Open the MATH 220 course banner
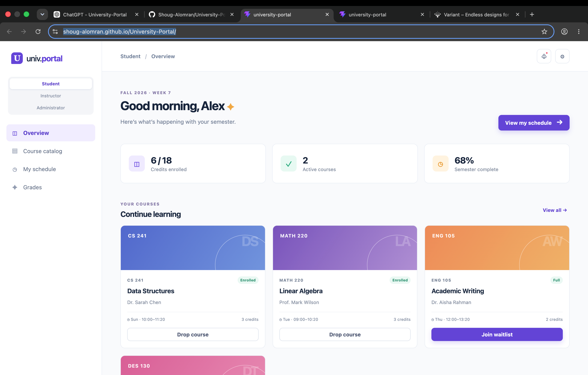Screen dimensions: 588x375 pyautogui.click(x=345, y=248)
